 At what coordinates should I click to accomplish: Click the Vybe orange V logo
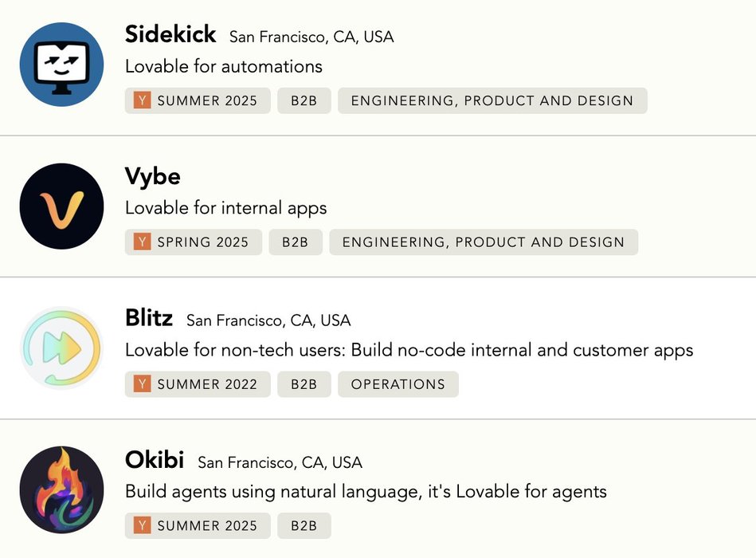click(x=61, y=206)
